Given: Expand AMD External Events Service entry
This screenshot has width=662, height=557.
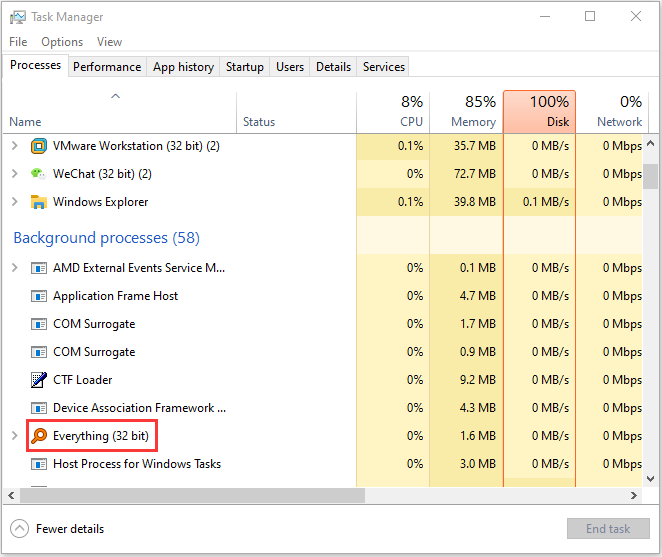Looking at the screenshot, I should click(14, 268).
